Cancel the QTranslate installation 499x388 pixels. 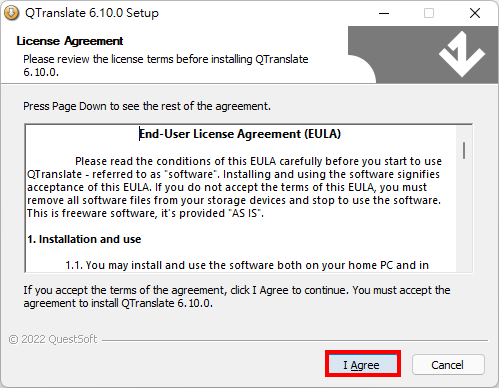tap(448, 365)
